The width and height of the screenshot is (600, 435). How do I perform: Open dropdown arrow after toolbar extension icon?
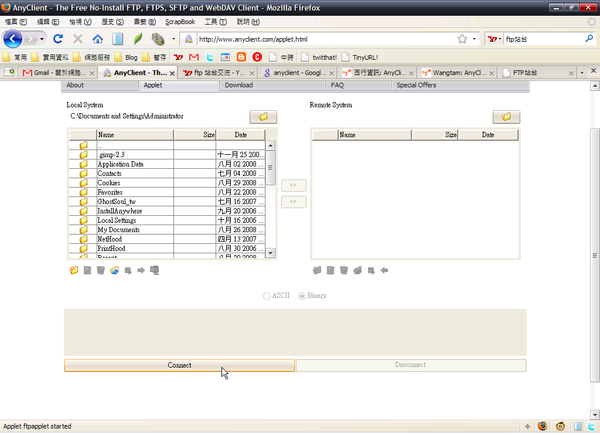(x=173, y=39)
